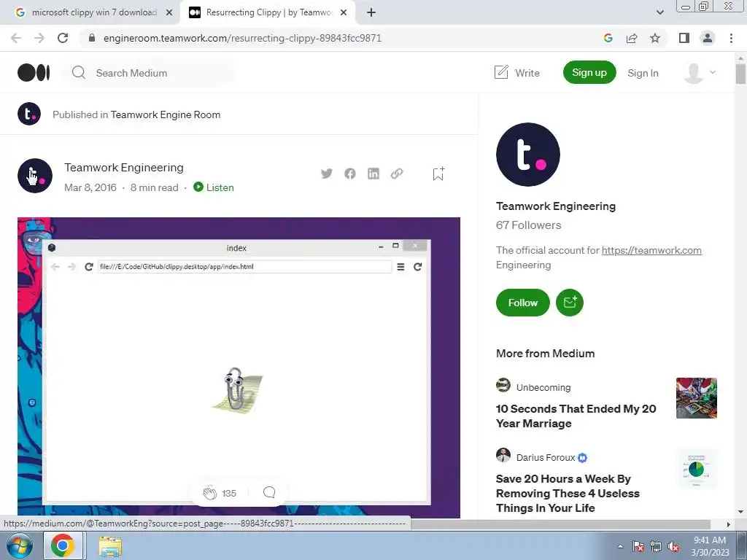This screenshot has width=747, height=560.
Task: Click the network tray icon
Action: pyautogui.click(x=656, y=546)
